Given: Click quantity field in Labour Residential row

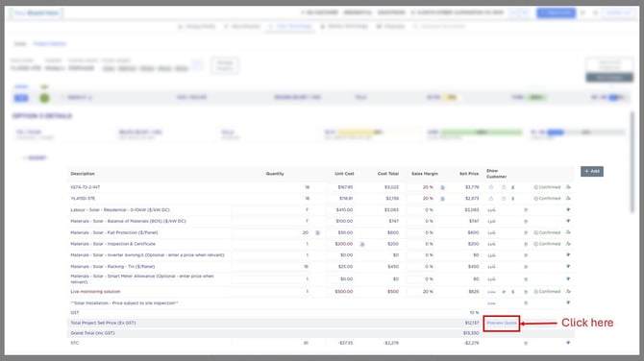Looking at the screenshot, I should pos(272,209).
